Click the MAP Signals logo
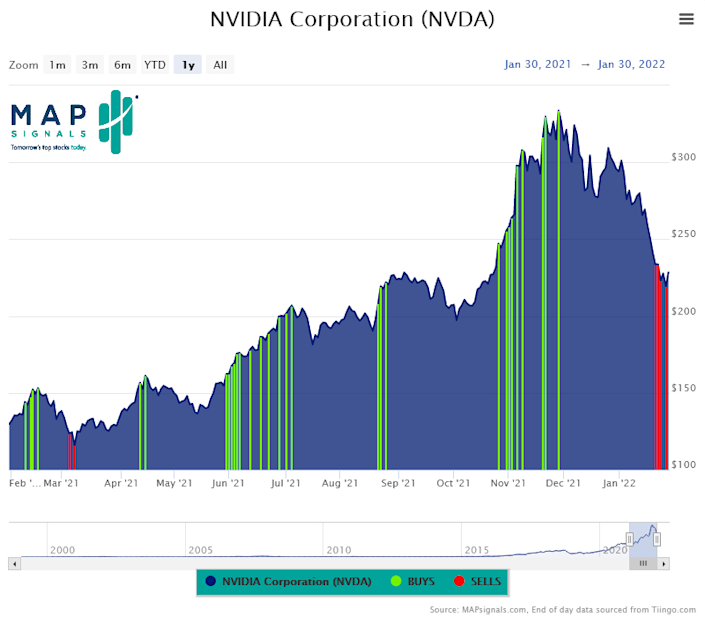705x617 pixels. (74, 122)
